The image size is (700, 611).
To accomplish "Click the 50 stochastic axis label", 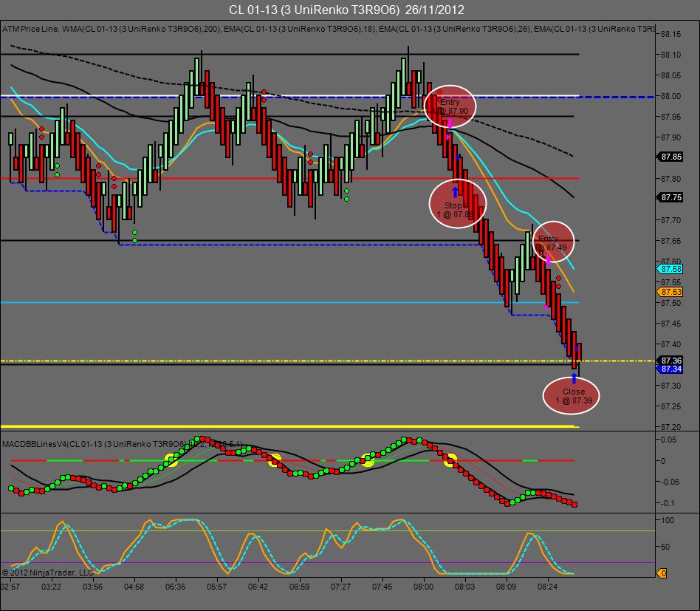I will pyautogui.click(x=665, y=547).
